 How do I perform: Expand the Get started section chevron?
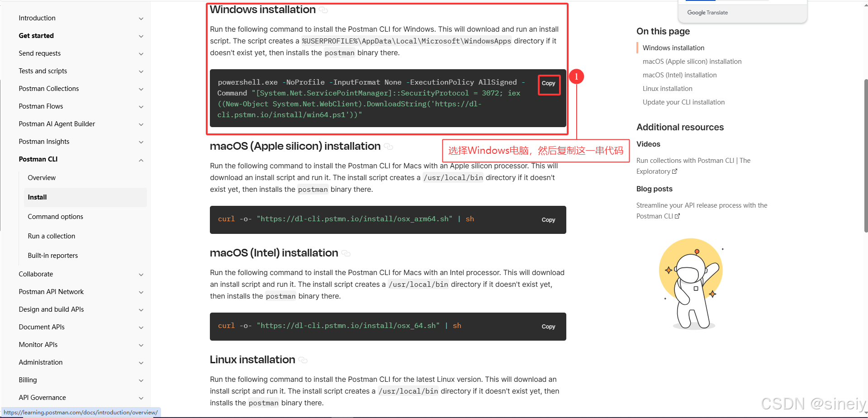click(x=141, y=36)
